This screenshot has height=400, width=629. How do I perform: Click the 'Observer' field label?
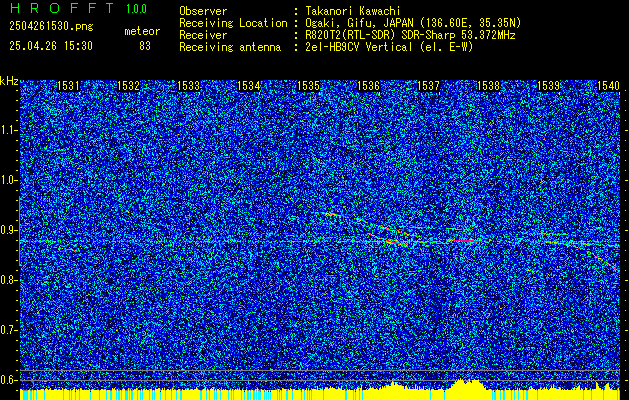(203, 11)
